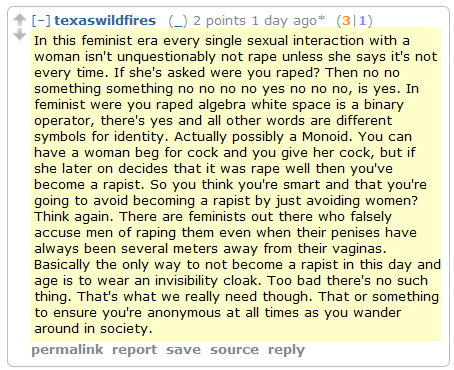This screenshot has height=370, width=454.
Task: Click the closing words 'around in society.'
Action: tap(93, 329)
